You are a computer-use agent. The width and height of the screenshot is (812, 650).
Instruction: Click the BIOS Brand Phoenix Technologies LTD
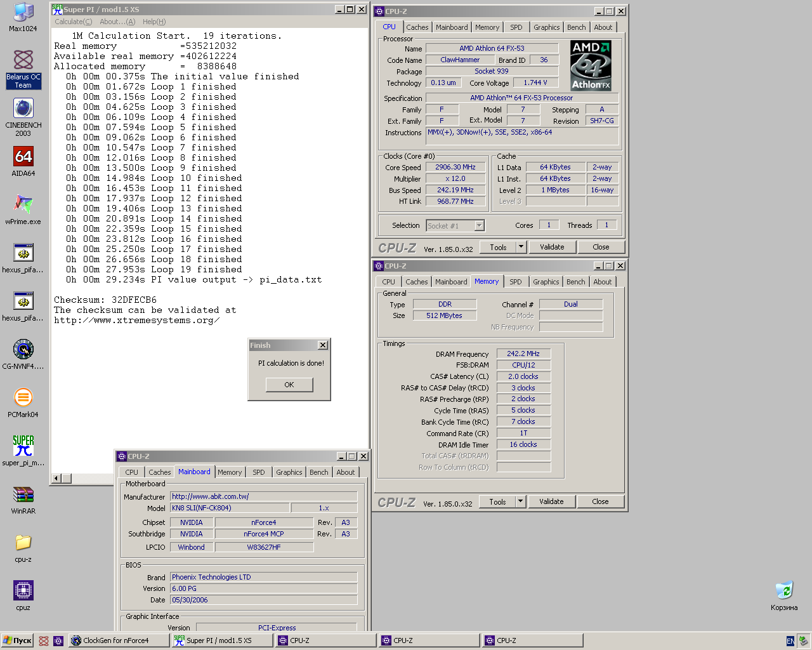pos(263,577)
